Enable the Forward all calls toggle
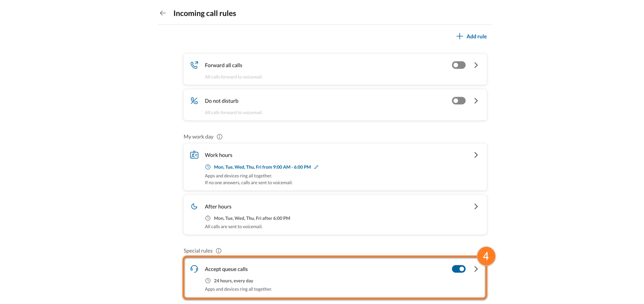This screenshot has width=644, height=304. coord(458,65)
